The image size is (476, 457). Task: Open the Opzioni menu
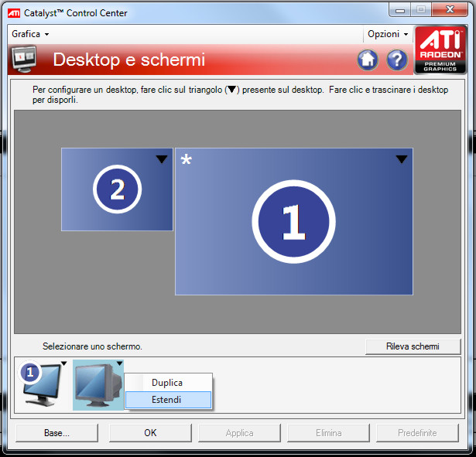(388, 34)
